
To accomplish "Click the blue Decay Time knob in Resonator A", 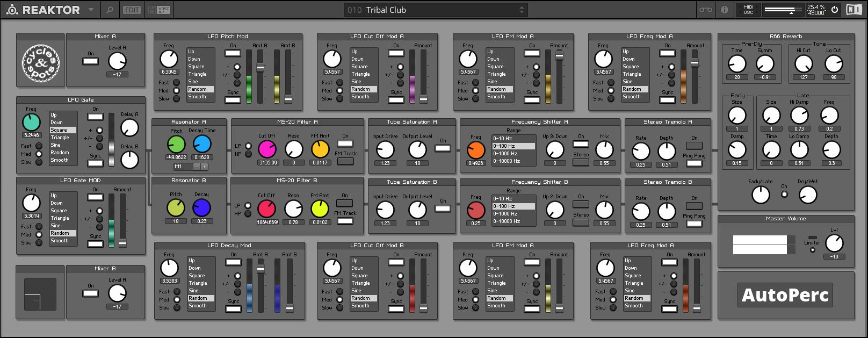I will 202,145.
